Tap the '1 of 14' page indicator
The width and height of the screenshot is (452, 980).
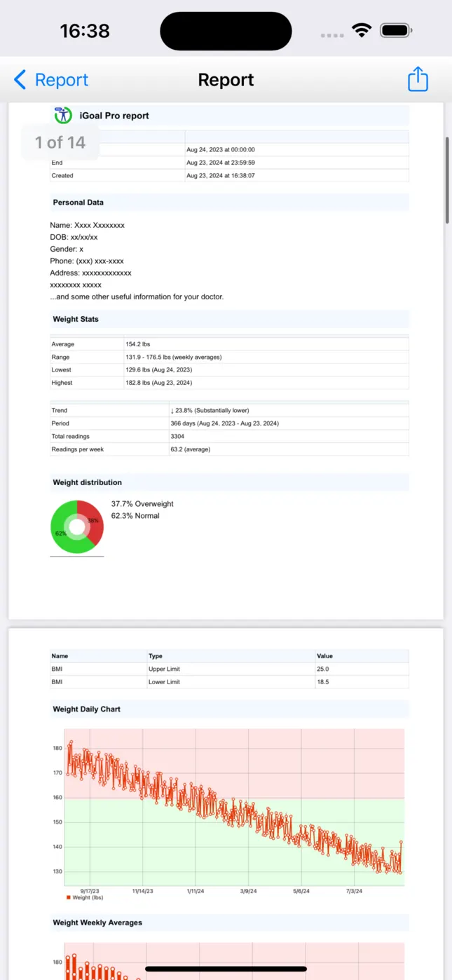[x=60, y=142]
